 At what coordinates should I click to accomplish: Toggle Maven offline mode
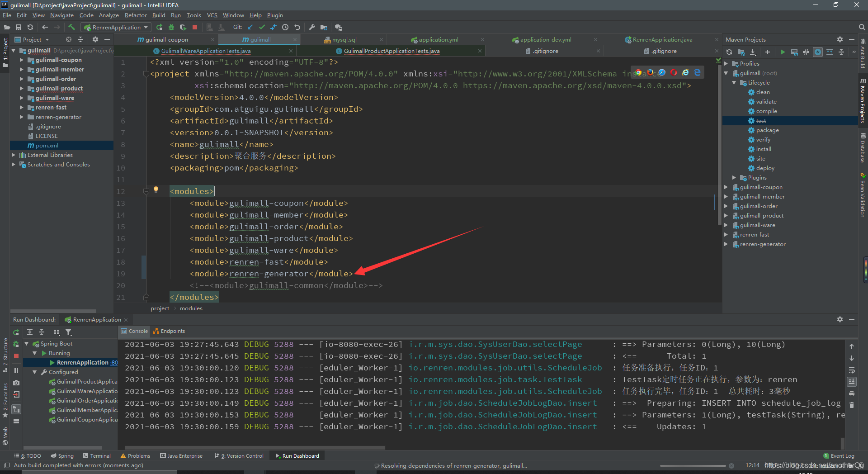coord(806,52)
